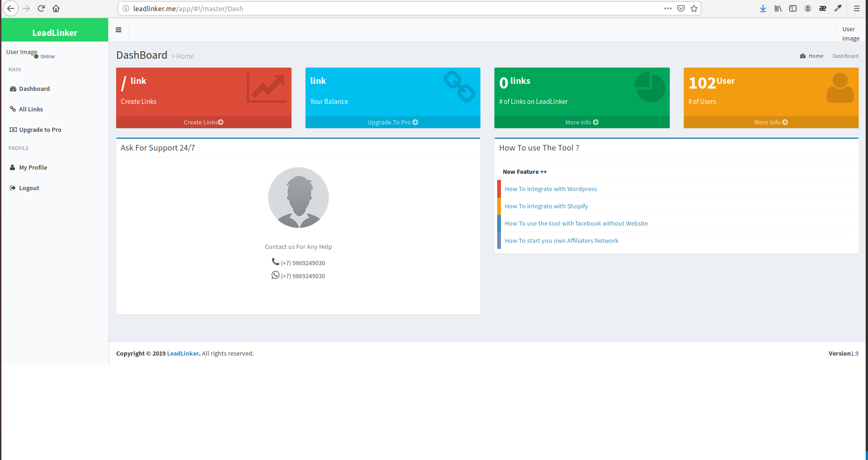The height and width of the screenshot is (460, 868).
Task: Open How To integrate with Wordpress
Action: pos(551,189)
